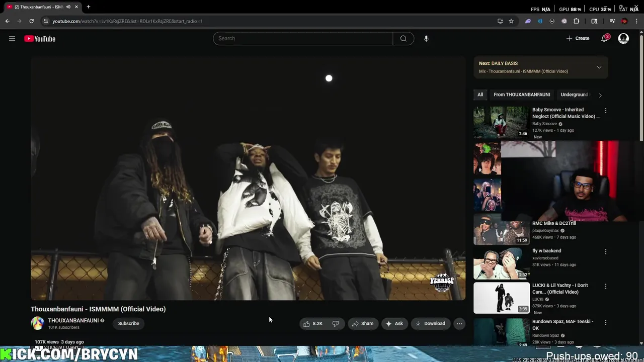This screenshot has height=362, width=644.
Task: Click the purple ghost extension icon
Action: (528, 21)
